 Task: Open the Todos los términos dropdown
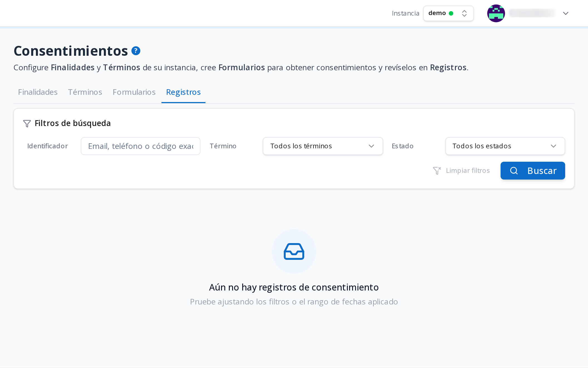pos(323,146)
